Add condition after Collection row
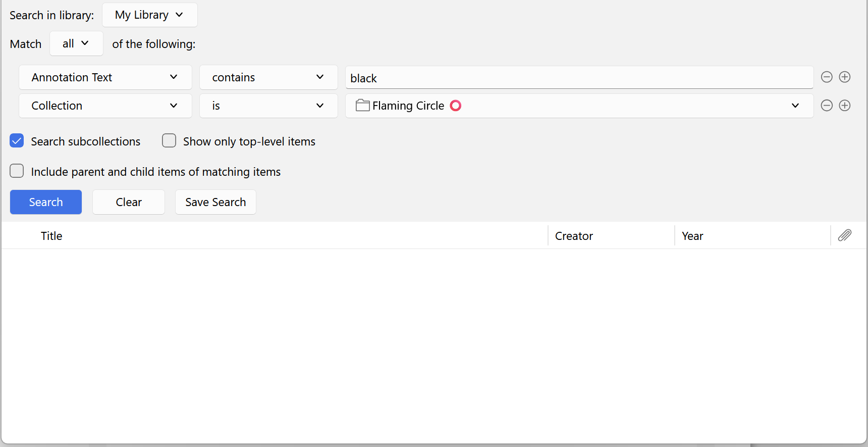868x447 pixels. (845, 105)
